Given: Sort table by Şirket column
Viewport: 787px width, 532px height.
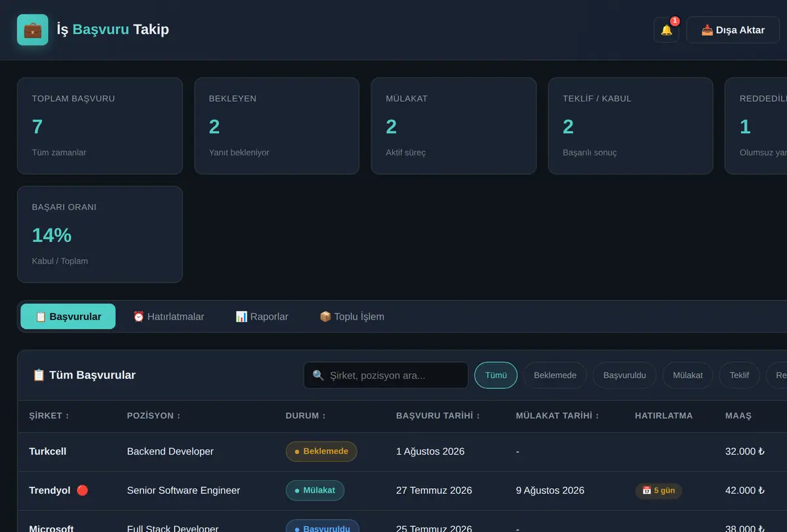Looking at the screenshot, I should pos(49,416).
